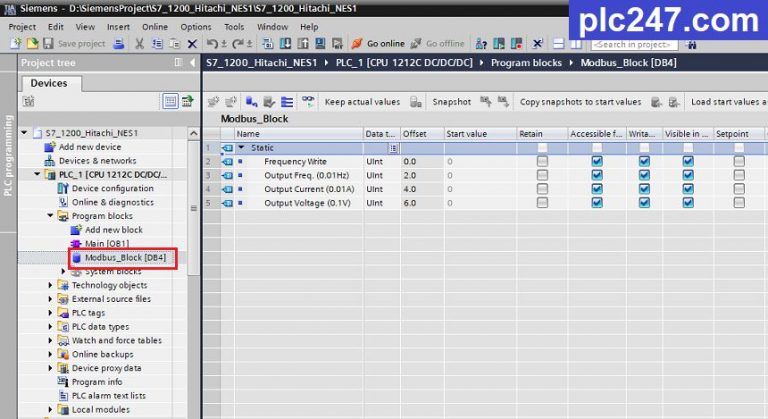Click the Compile icon in toolbar
Screen dimensions: 768x419
click(267, 44)
